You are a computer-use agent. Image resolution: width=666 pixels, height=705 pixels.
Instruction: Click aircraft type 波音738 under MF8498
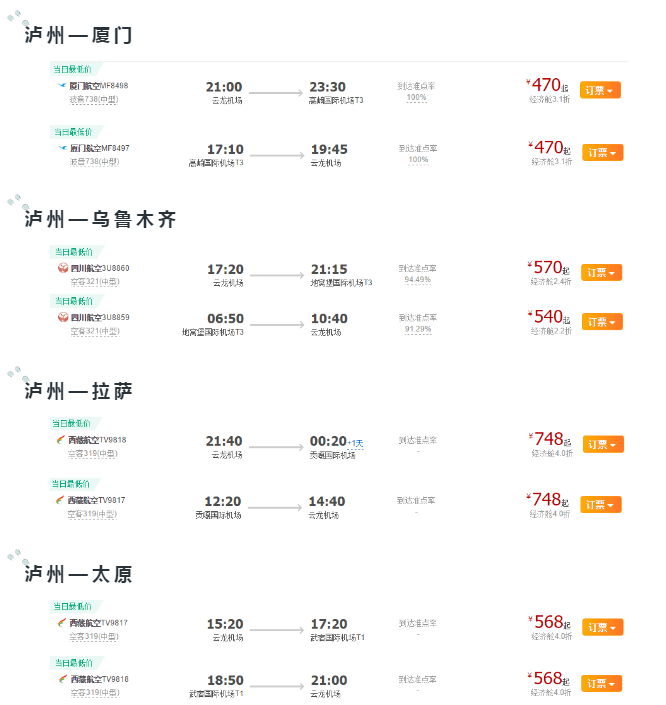tap(94, 99)
